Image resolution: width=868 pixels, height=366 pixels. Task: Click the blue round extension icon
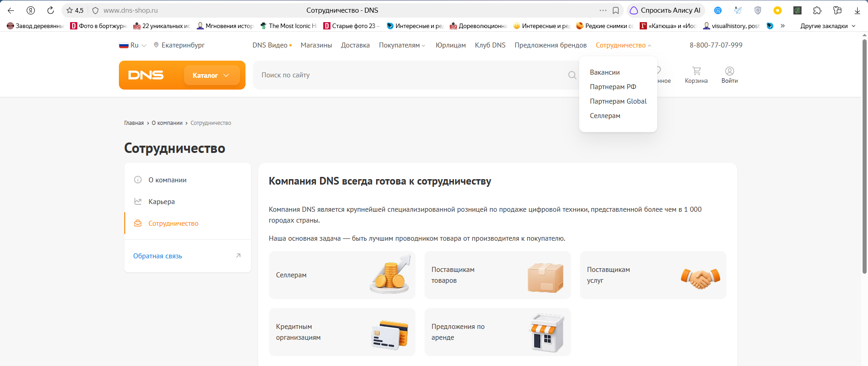coord(718,10)
